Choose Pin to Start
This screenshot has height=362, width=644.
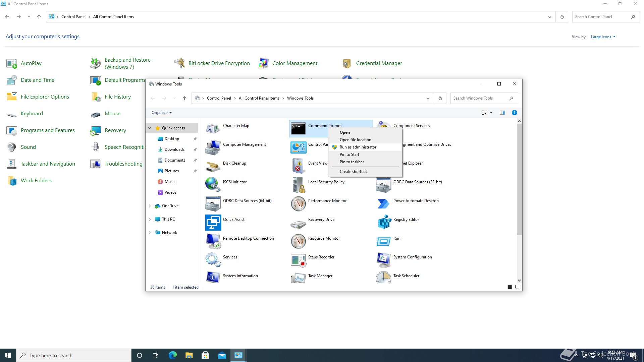365,155
